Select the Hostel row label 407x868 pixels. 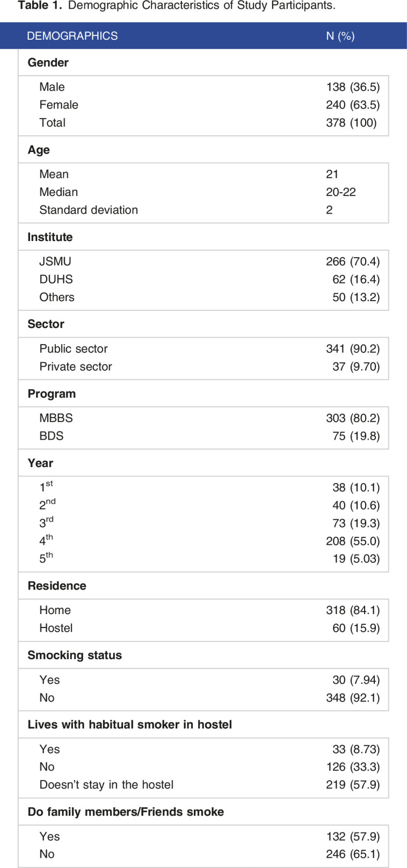(56, 628)
